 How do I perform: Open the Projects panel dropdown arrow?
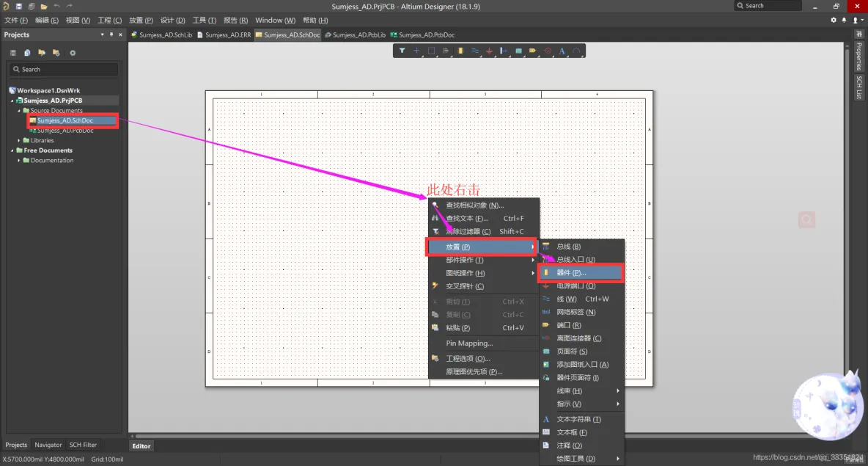[x=102, y=34]
